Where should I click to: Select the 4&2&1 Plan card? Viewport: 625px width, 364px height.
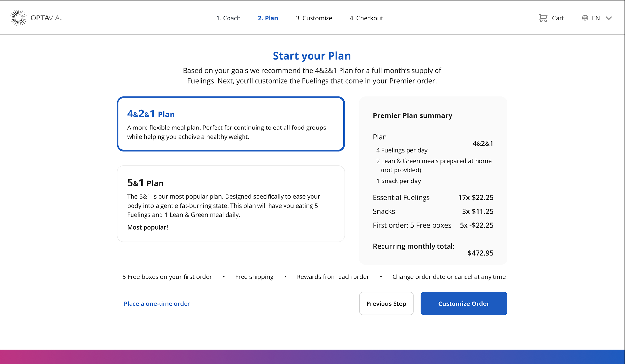coord(230,124)
